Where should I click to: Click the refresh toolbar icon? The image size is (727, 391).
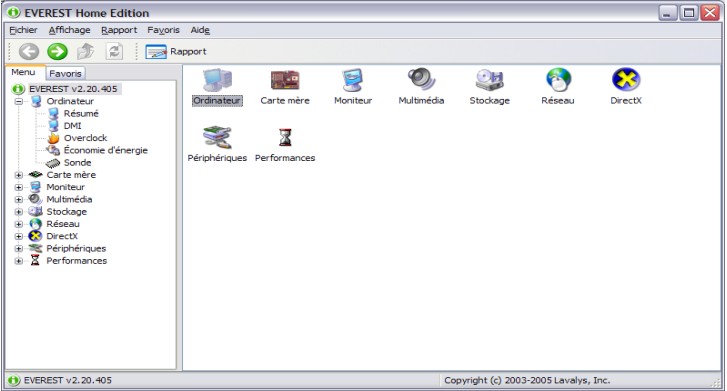click(114, 51)
